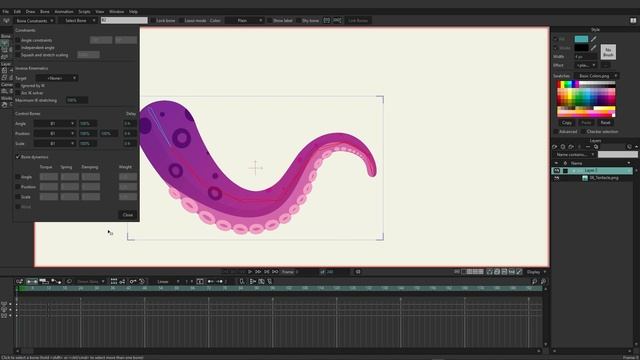Click the stroke eyedropper icon

tap(593, 48)
